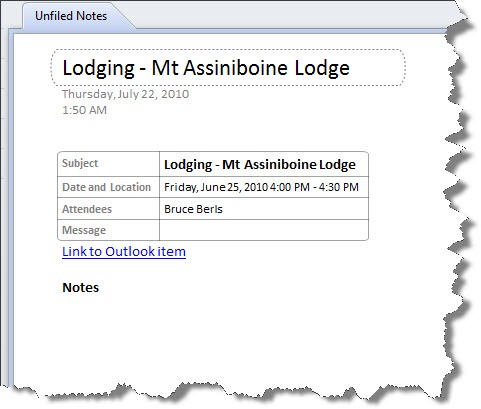Click the empty Message value cell
The image size is (481, 409).
[x=264, y=230]
